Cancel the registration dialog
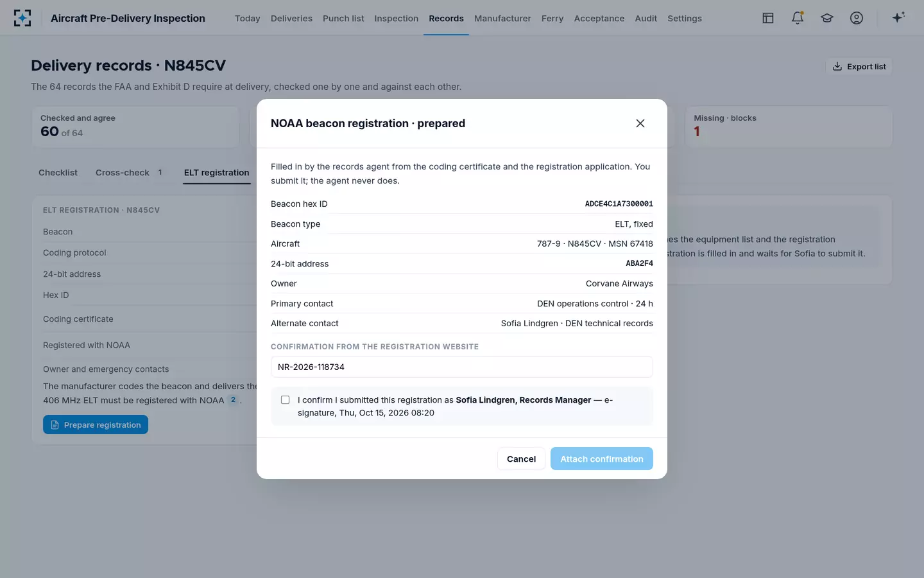Screen dimensions: 924x578 pos(521,459)
